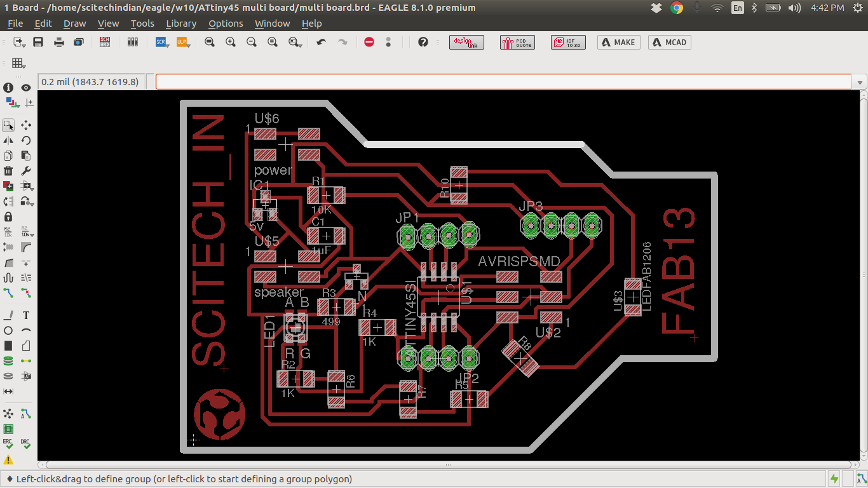Image resolution: width=868 pixels, height=488 pixels.
Task: Click the Lock tool icon
Action: [x=8, y=217]
